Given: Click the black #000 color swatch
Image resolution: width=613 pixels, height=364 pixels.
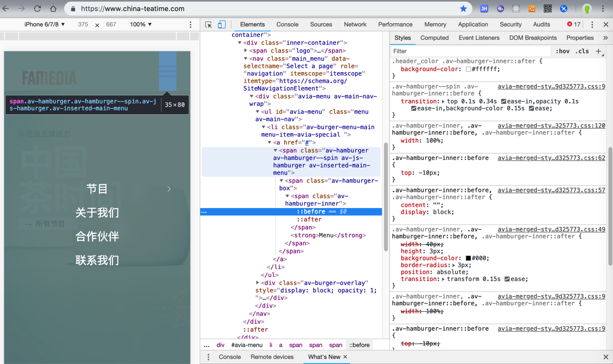Looking at the screenshot, I should point(468,258).
